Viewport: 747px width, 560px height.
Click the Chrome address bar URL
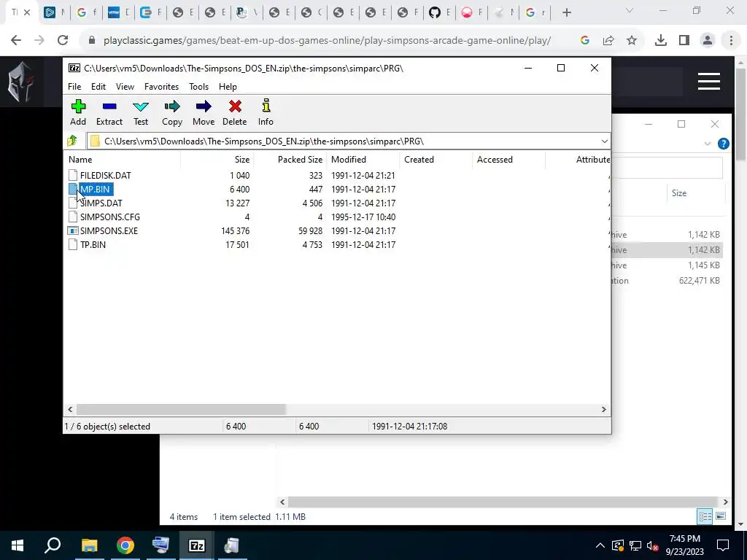click(327, 41)
